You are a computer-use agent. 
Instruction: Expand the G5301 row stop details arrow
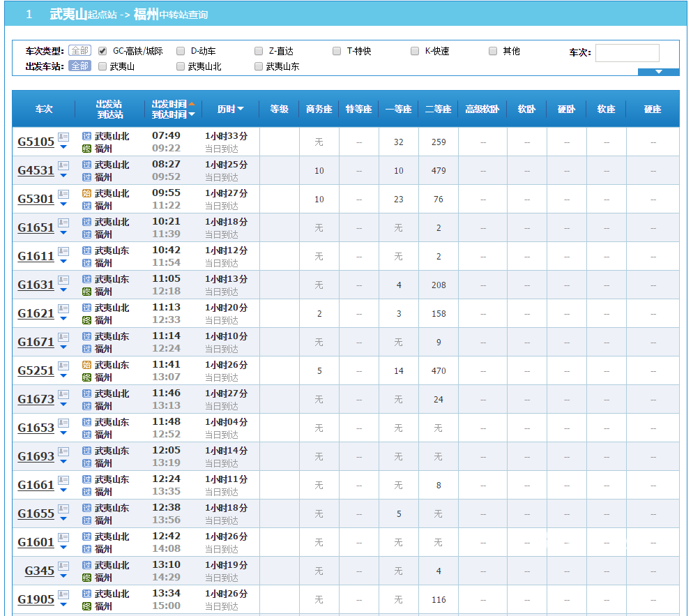point(63,204)
